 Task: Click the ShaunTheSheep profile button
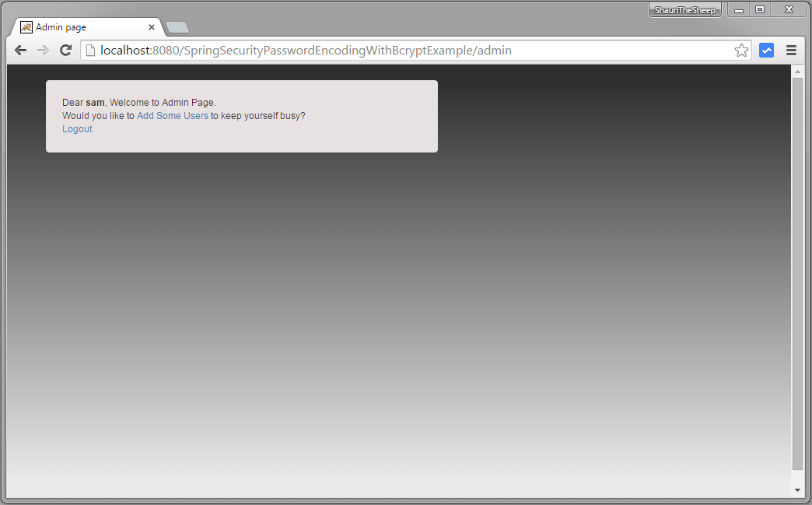684,9
